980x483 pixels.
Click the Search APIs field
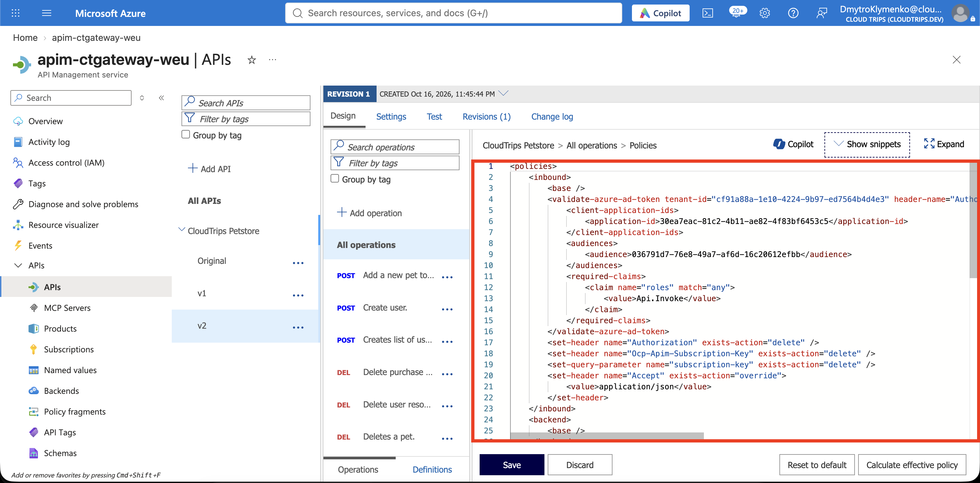coord(246,103)
